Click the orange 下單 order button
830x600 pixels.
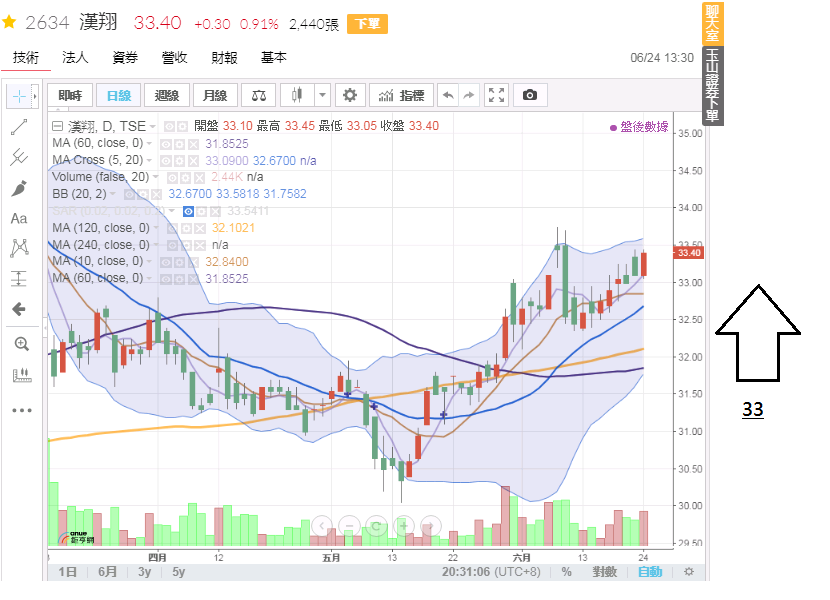[x=367, y=24]
